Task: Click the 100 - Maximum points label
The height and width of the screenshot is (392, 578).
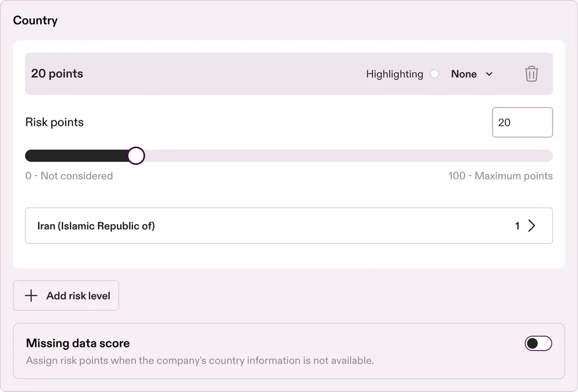Action: coord(500,176)
